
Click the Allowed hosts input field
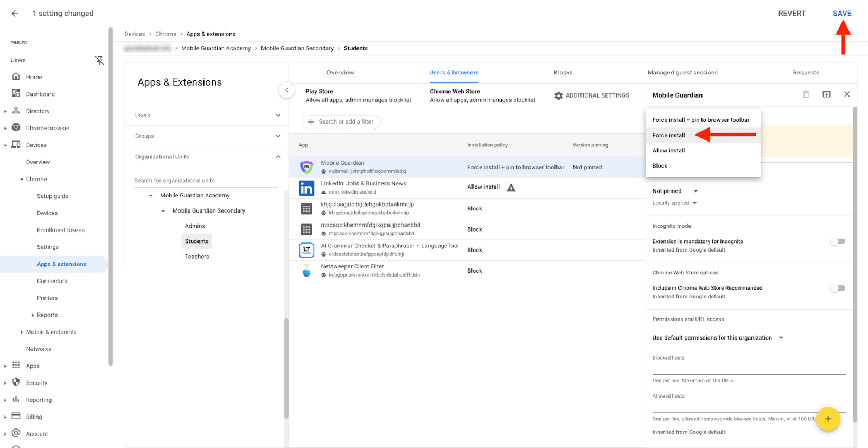tap(749, 406)
